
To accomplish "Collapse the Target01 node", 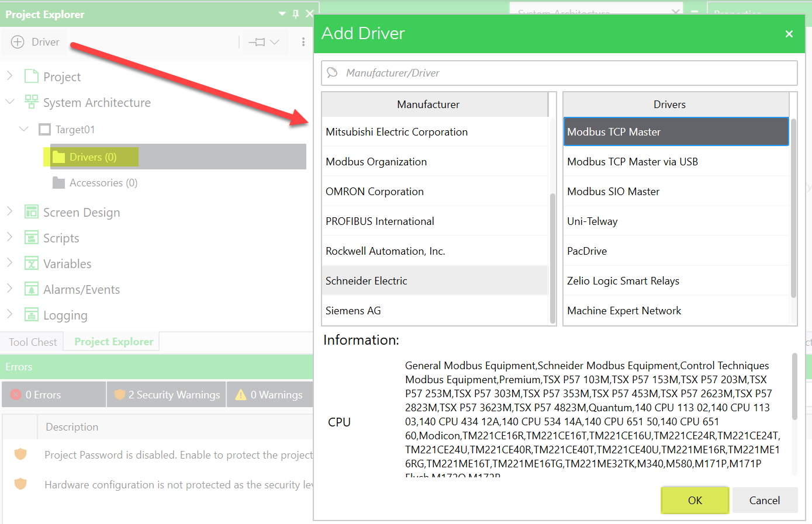I will [23, 129].
